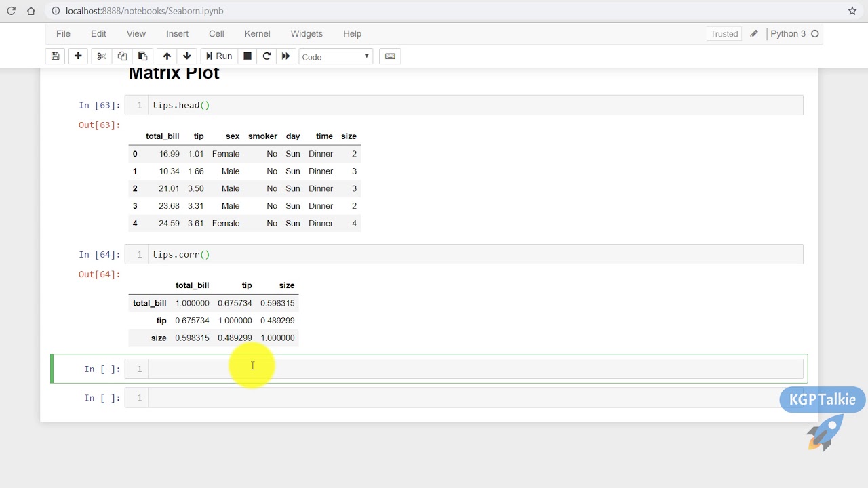The image size is (868, 488).
Task: Open the Help menu
Action: [352, 33]
